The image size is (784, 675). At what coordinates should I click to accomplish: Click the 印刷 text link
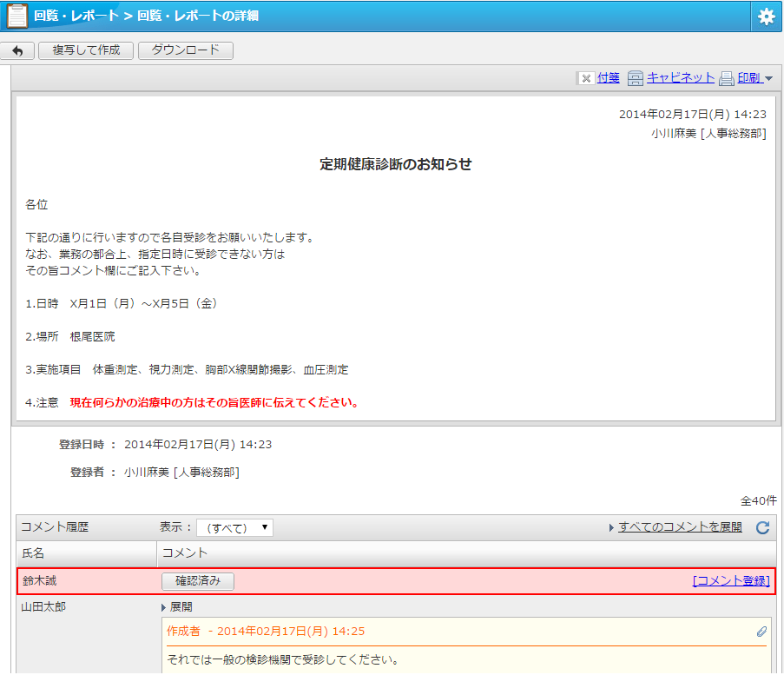pyautogui.click(x=749, y=78)
